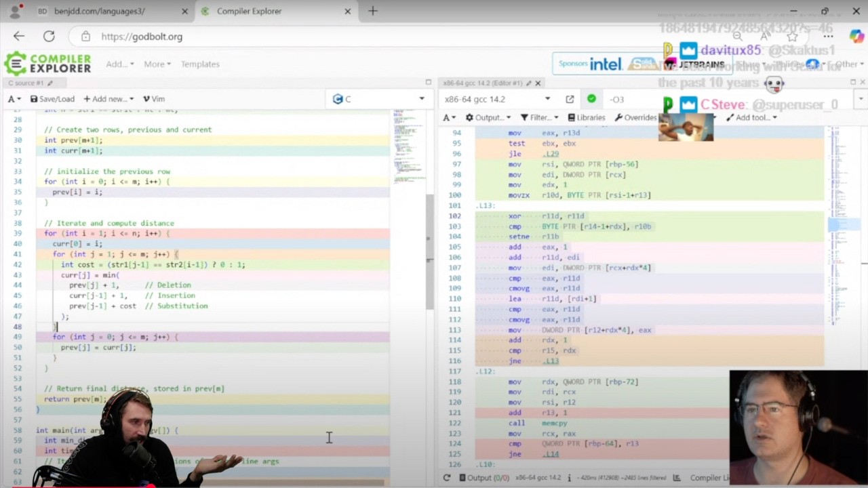Maximize the compiler output pane
This screenshot has width=868, height=488.
853,82
